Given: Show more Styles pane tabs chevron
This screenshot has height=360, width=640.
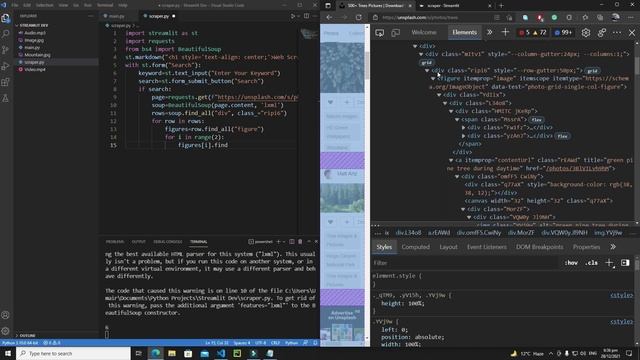Looking at the screenshot, I should tap(613, 247).
